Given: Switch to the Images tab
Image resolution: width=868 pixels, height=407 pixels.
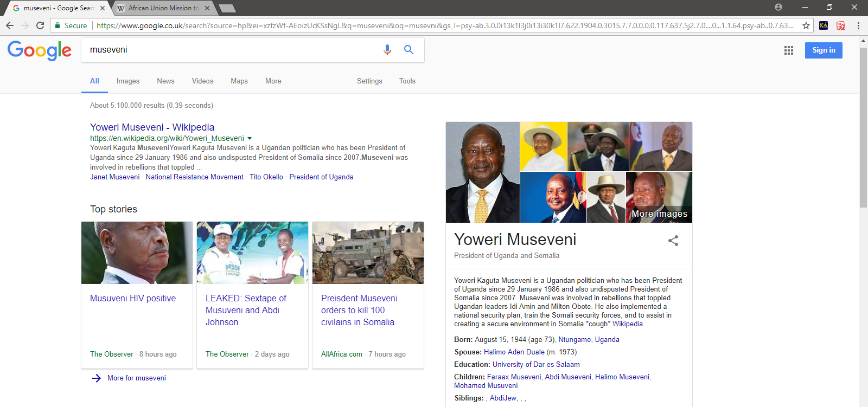Looking at the screenshot, I should tap(127, 81).
